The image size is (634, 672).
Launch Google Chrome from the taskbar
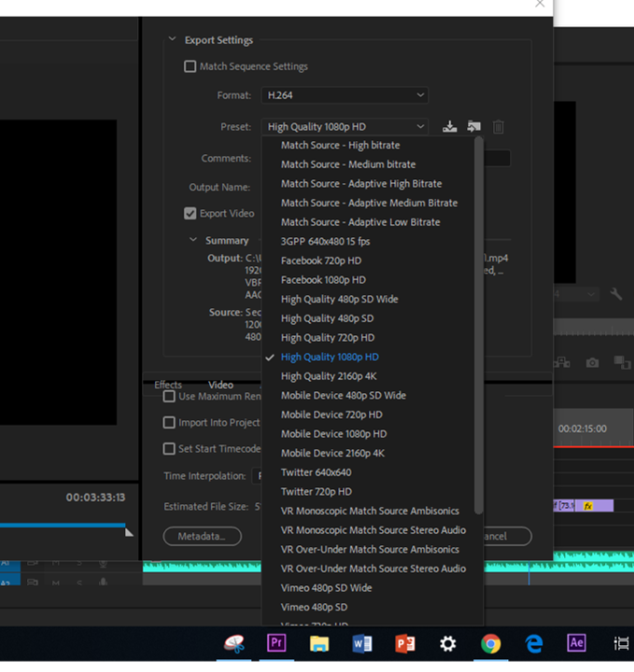pyautogui.click(x=491, y=643)
